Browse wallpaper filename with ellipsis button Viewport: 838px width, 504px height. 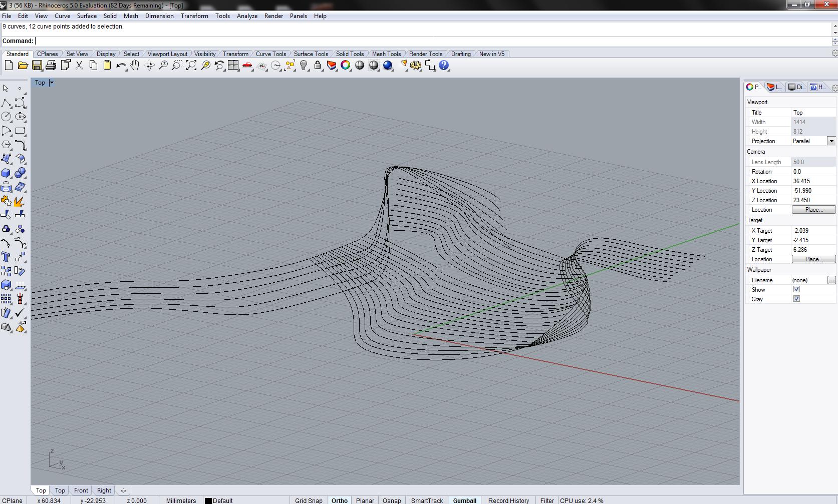point(831,280)
